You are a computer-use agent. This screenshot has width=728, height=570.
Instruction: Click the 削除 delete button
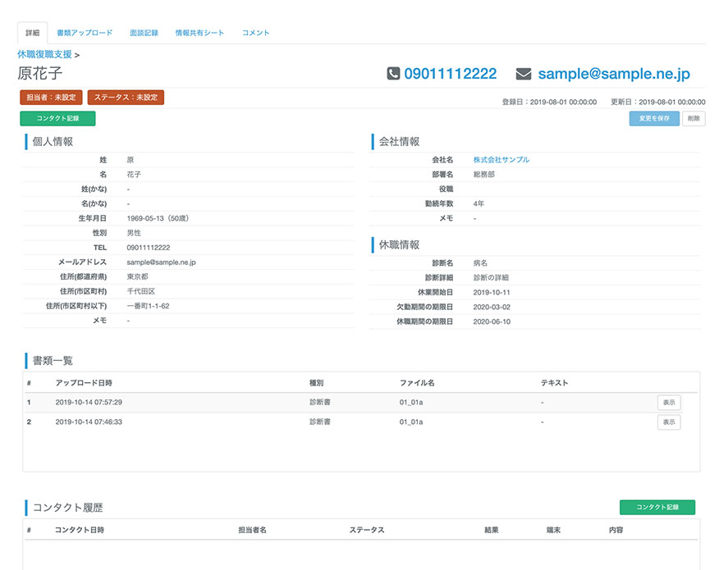click(694, 118)
